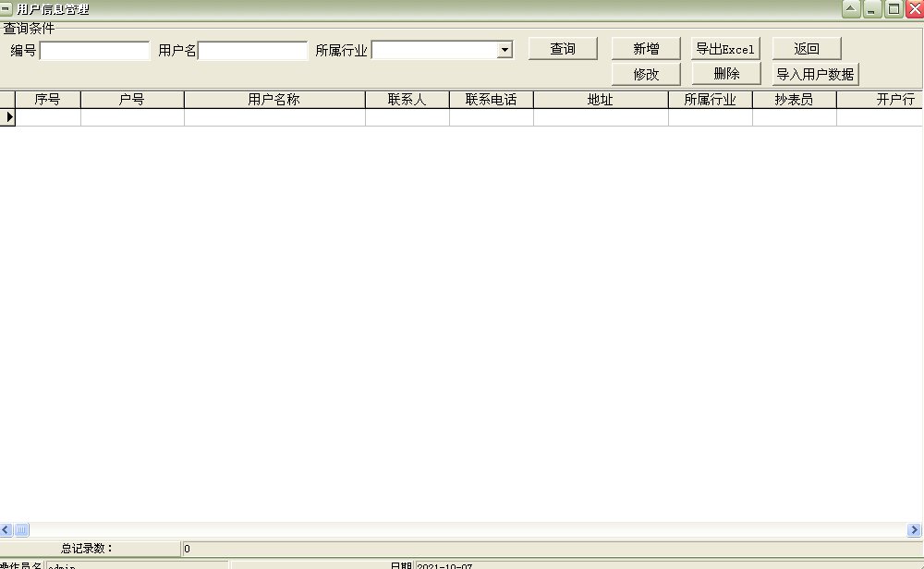The height and width of the screenshot is (569, 924).
Task: Click the horizontal scrollbar left arrow
Action: coord(6,529)
